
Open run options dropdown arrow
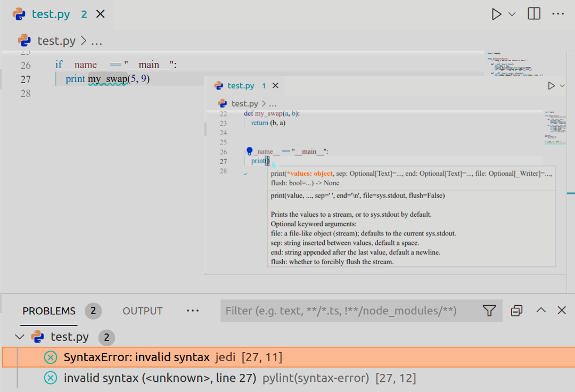tap(512, 14)
